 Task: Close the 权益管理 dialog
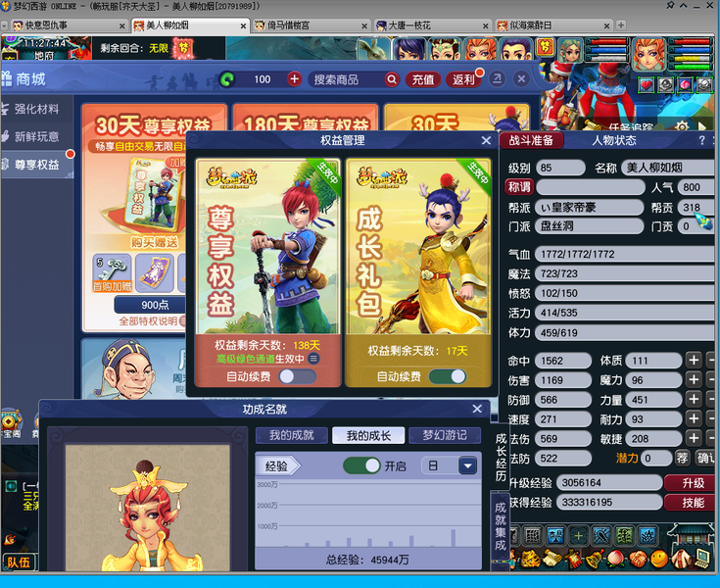[486, 140]
